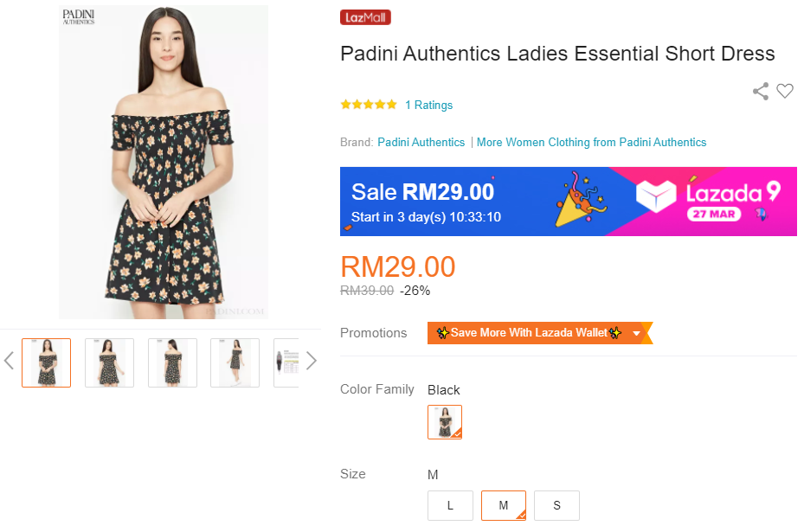Image resolution: width=804 pixels, height=532 pixels.
Task: Select size M
Action: 503,505
